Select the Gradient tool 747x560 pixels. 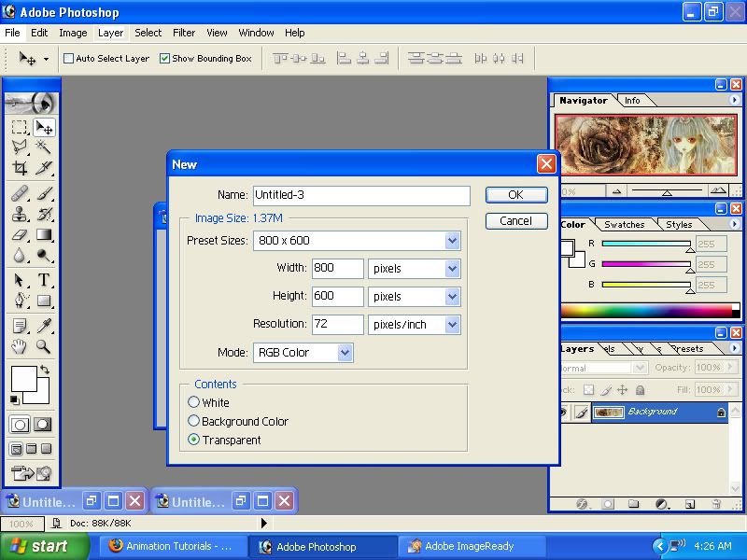click(x=44, y=235)
